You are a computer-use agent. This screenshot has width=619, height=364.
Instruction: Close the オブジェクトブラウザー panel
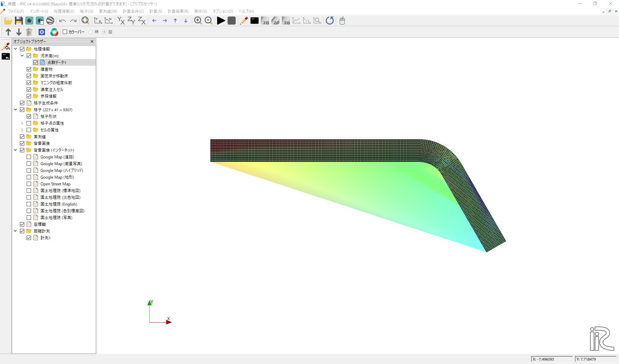coord(92,41)
